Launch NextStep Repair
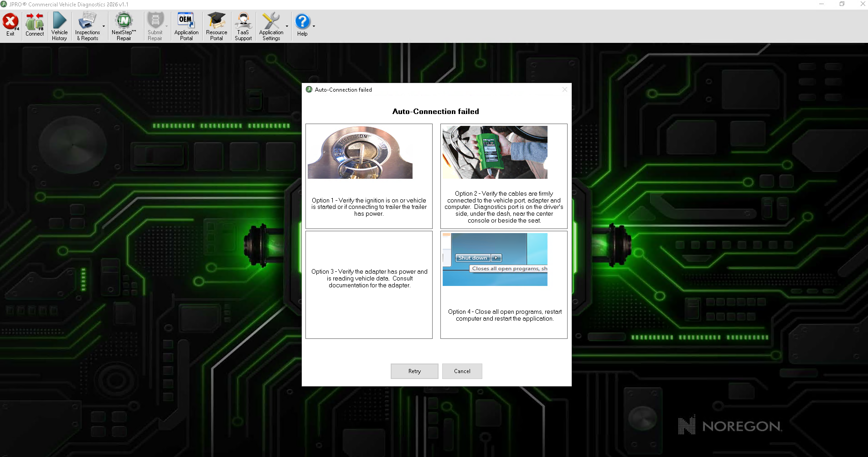Image resolution: width=868 pixels, height=457 pixels. tap(124, 26)
